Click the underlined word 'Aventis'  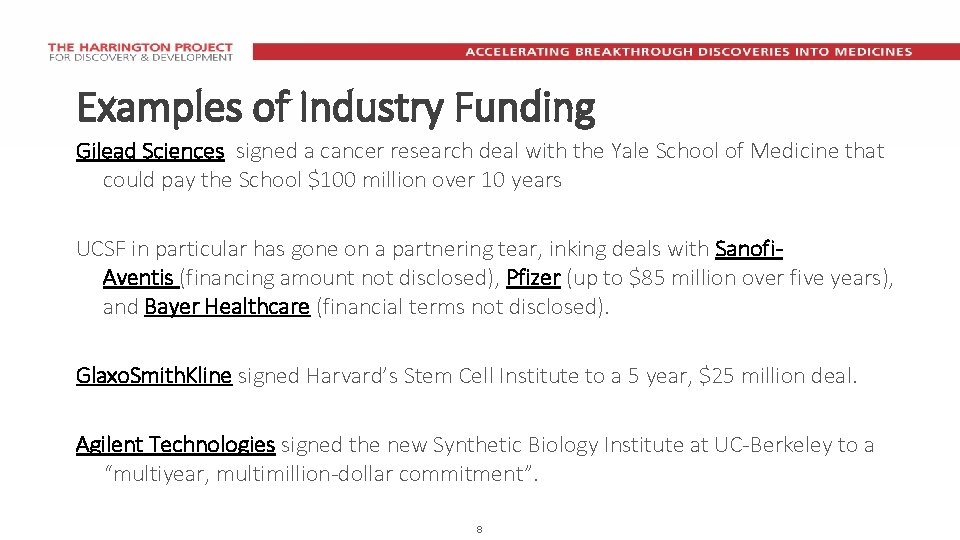pyautogui.click(x=139, y=277)
